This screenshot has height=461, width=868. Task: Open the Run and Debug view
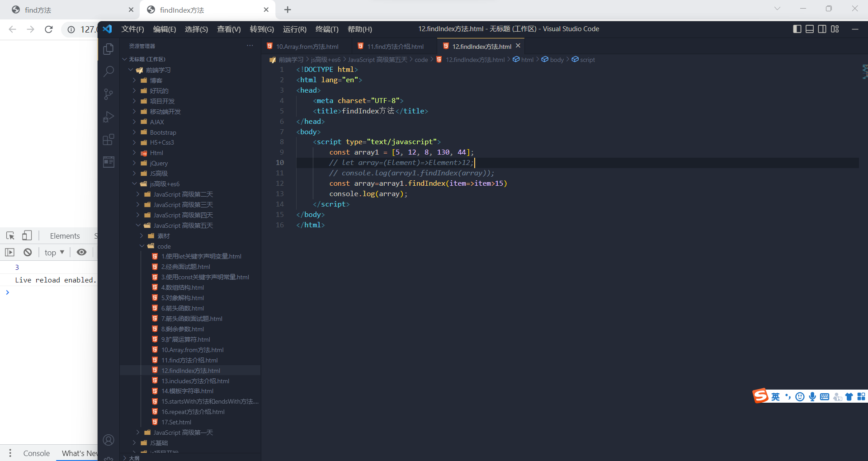[x=108, y=117]
